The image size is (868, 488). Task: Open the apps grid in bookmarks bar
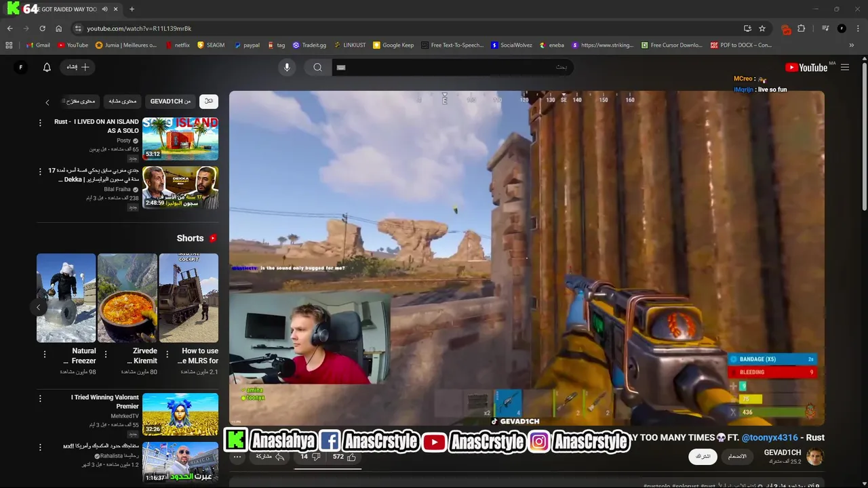(x=9, y=45)
